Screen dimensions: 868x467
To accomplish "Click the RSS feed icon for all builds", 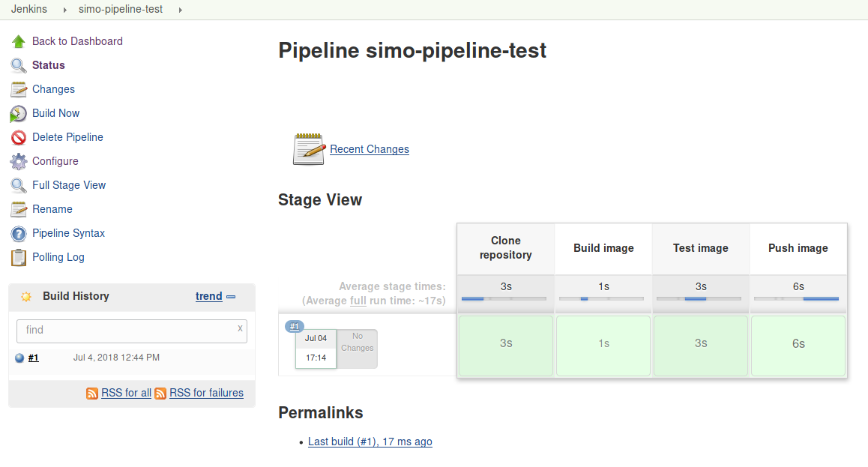I will pyautogui.click(x=92, y=394).
